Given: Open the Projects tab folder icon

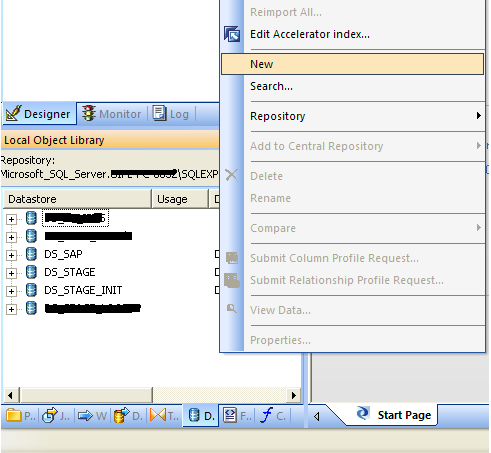Looking at the screenshot, I should tap(14, 416).
